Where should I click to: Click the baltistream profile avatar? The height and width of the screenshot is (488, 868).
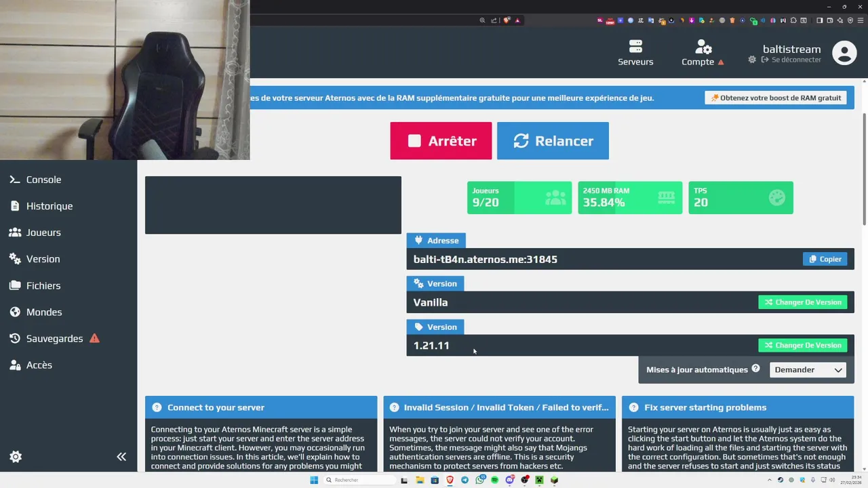click(844, 53)
